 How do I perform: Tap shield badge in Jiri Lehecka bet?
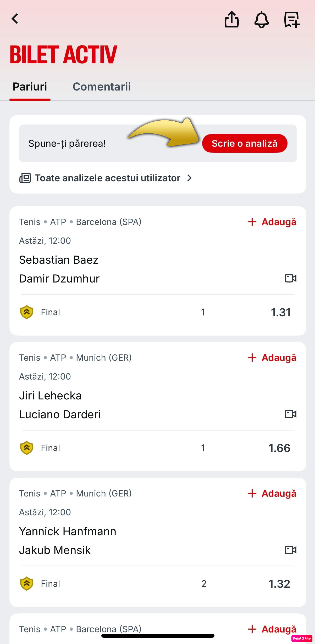click(x=26, y=448)
